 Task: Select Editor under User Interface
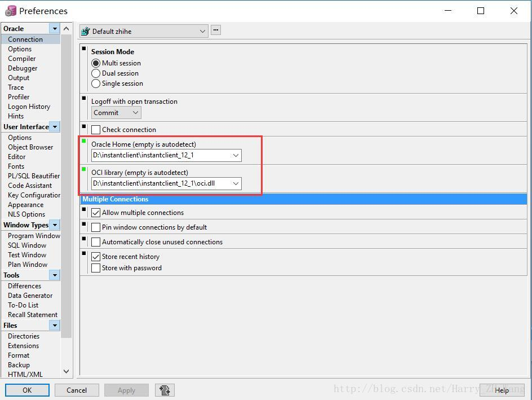(x=17, y=157)
